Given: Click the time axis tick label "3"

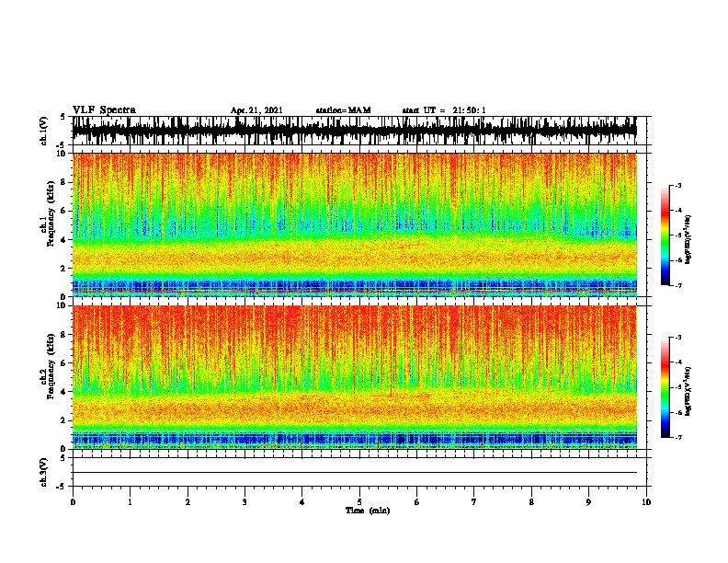Looking at the screenshot, I should (245, 502).
